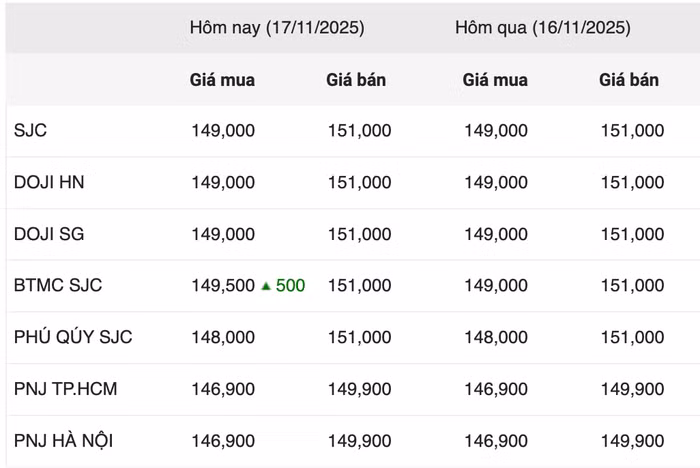The image size is (700, 468).
Task: Click the 149,500 price for BTMC SJC
Action: [x=223, y=286]
